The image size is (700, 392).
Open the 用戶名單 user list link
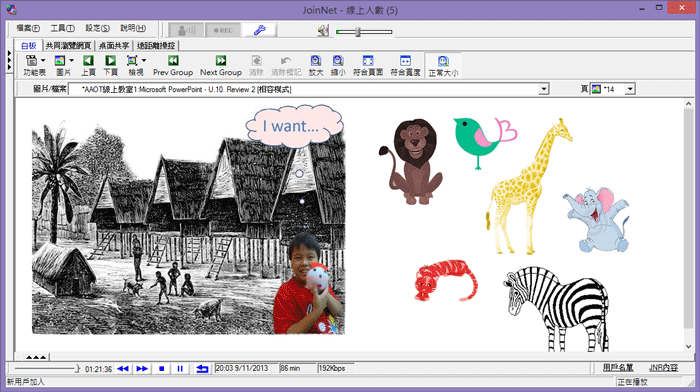(618, 368)
